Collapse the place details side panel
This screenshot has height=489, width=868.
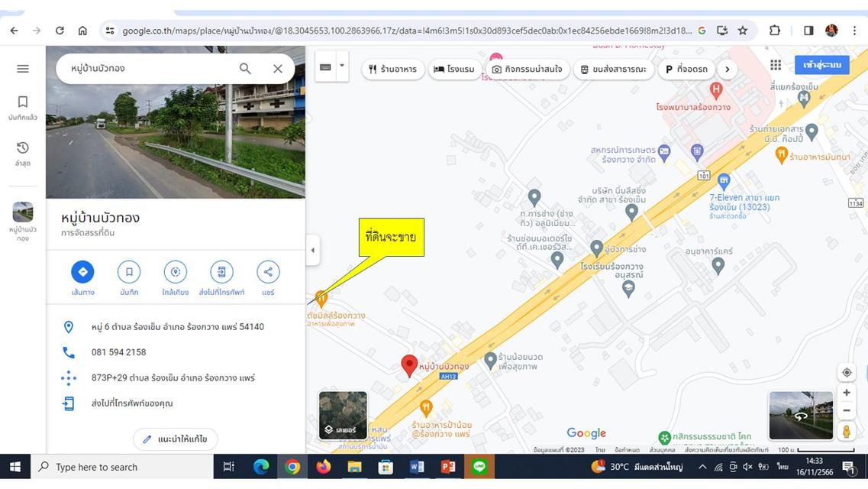[312, 250]
